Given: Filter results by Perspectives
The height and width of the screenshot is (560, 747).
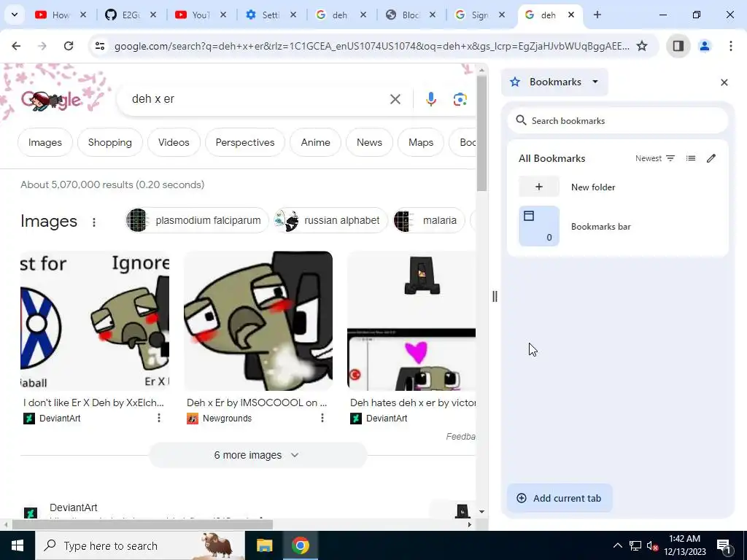Looking at the screenshot, I should coord(245,142).
